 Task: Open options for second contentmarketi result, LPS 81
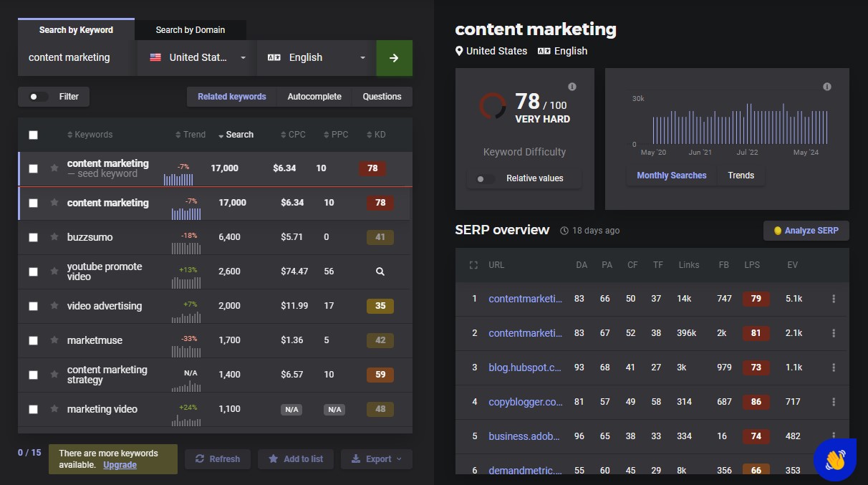tap(834, 333)
